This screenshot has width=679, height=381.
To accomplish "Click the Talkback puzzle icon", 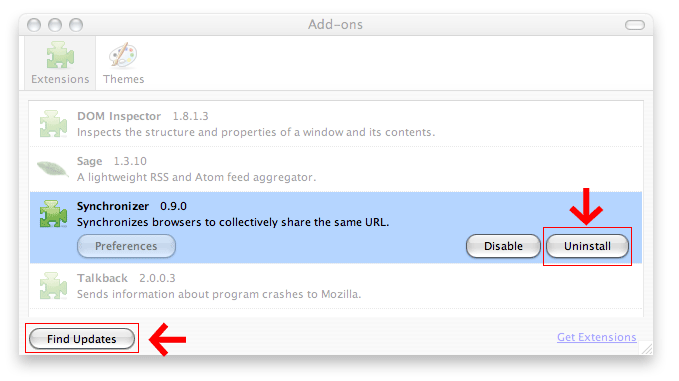I will point(53,286).
